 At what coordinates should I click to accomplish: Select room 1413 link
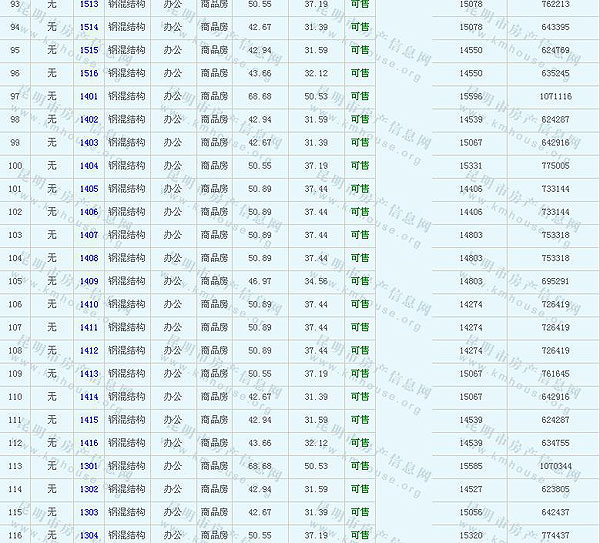89,374
